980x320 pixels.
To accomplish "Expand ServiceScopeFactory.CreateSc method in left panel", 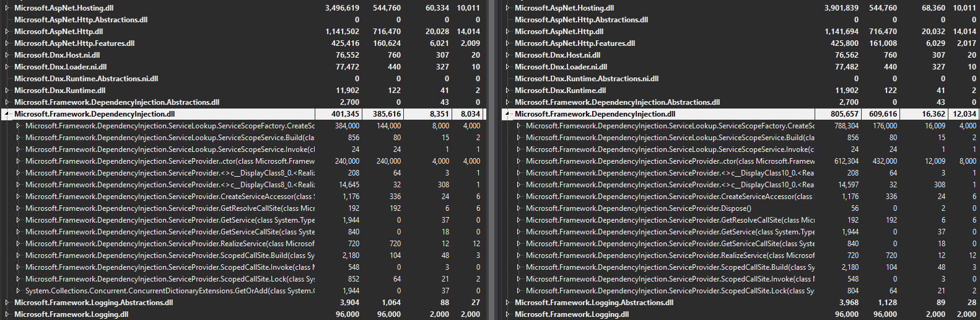I will point(19,126).
